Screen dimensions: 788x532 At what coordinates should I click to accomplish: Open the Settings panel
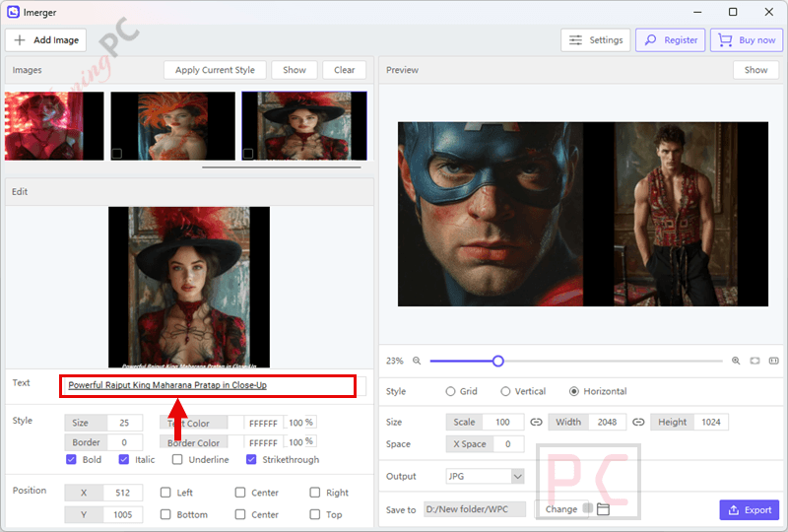(596, 40)
